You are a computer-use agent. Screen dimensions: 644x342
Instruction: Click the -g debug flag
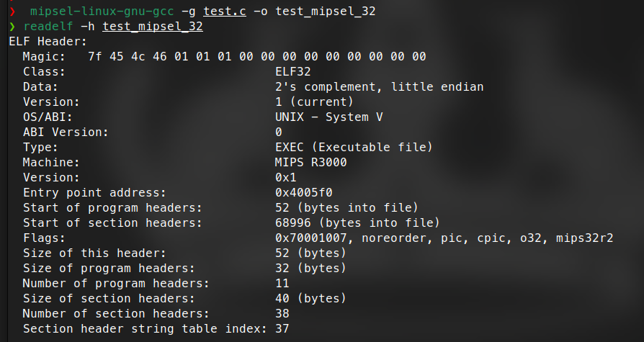(188, 12)
